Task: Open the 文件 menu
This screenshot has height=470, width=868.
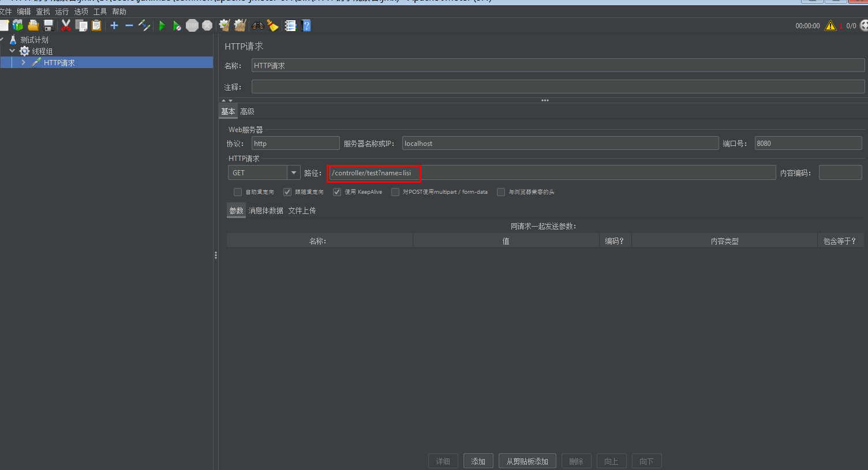Action: pyautogui.click(x=6, y=12)
